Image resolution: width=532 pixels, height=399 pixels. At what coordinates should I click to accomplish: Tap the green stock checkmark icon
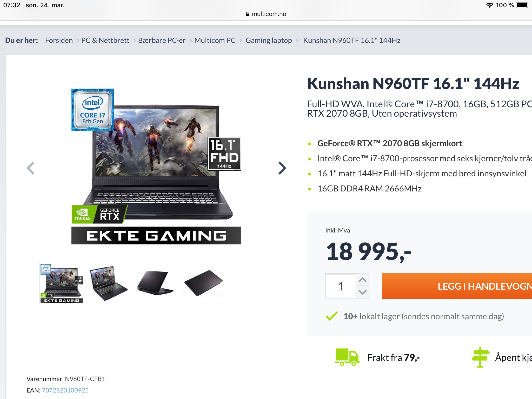click(x=332, y=316)
